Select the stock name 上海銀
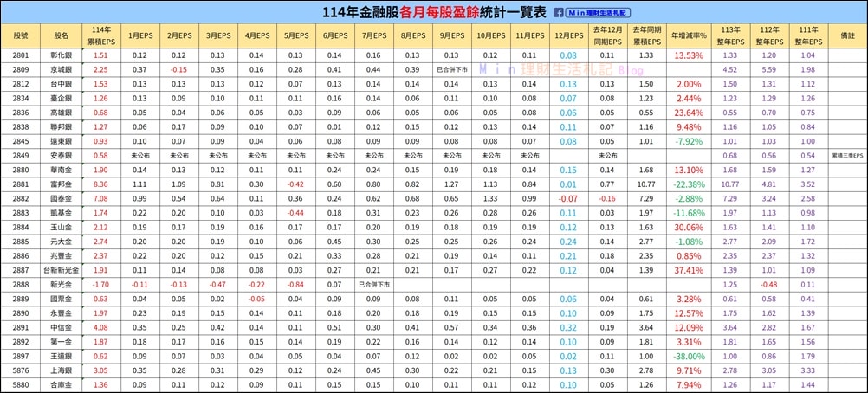This screenshot has height=393, width=868. [62, 370]
